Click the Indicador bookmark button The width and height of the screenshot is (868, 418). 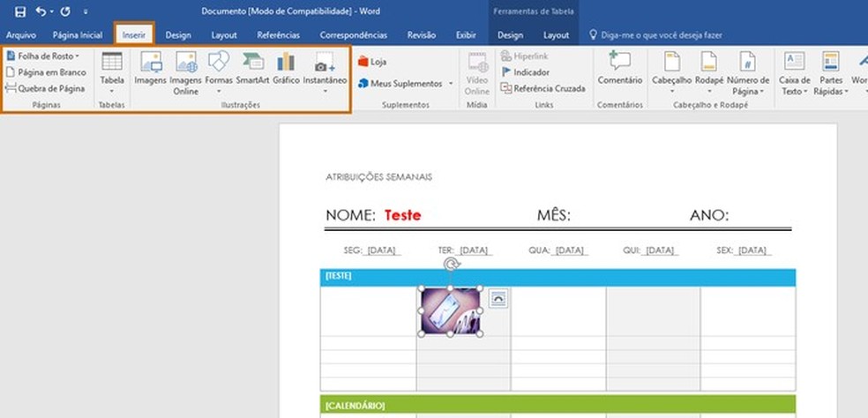click(525, 72)
